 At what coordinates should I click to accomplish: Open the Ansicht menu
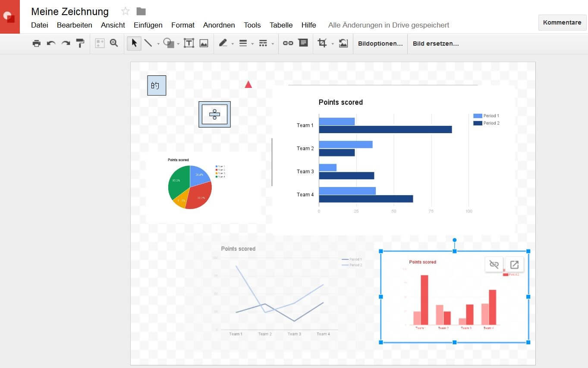point(113,25)
